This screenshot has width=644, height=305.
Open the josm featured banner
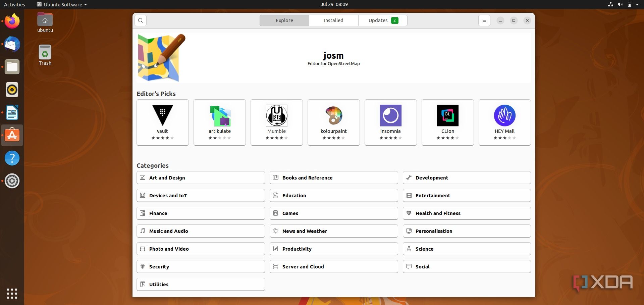pos(334,58)
